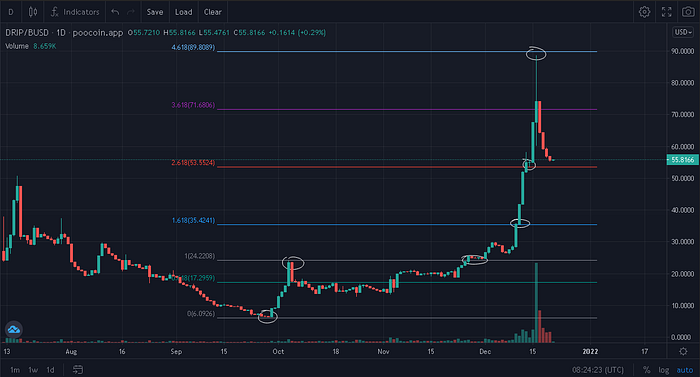The width and height of the screenshot is (700, 377).
Task: Click the Dec label on time axis
Action: (x=485, y=352)
